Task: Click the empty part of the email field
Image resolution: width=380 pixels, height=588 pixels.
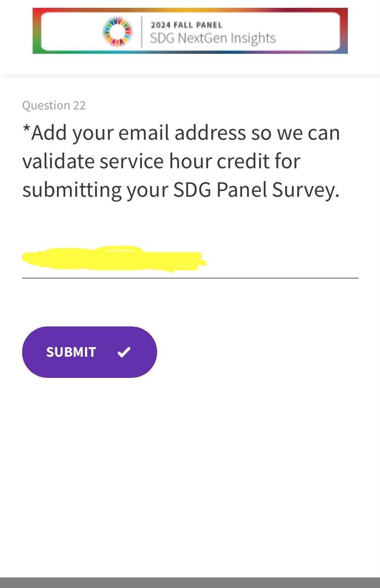Action: click(x=280, y=260)
